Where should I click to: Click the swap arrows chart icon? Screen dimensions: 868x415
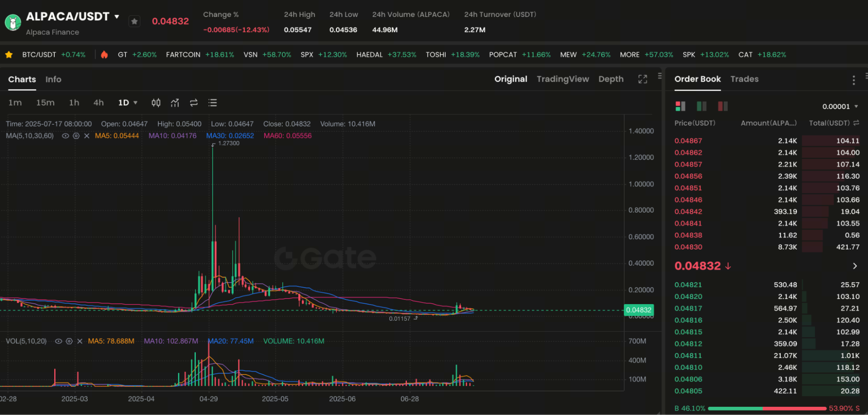point(194,103)
